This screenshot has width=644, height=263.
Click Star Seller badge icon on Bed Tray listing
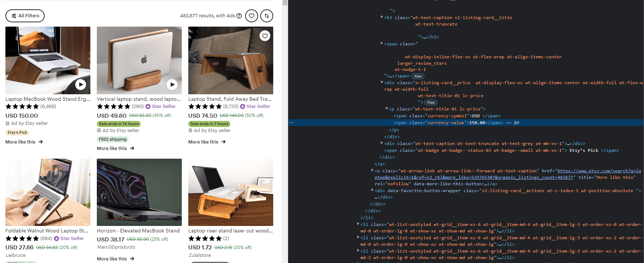pos(243,106)
